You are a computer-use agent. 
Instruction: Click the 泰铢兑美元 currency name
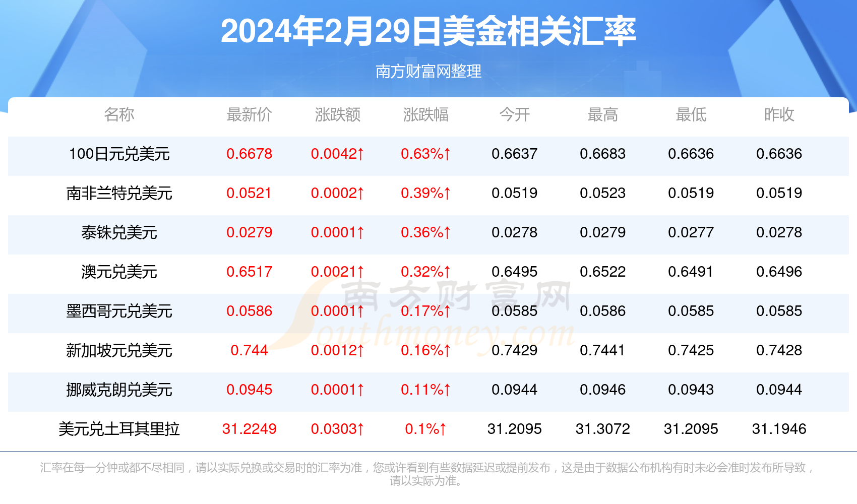pyautogui.click(x=119, y=232)
